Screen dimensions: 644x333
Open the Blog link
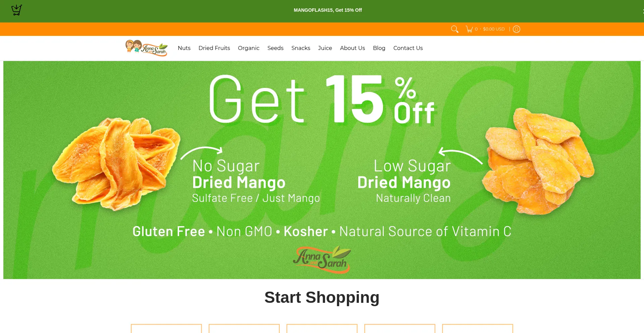tap(379, 48)
